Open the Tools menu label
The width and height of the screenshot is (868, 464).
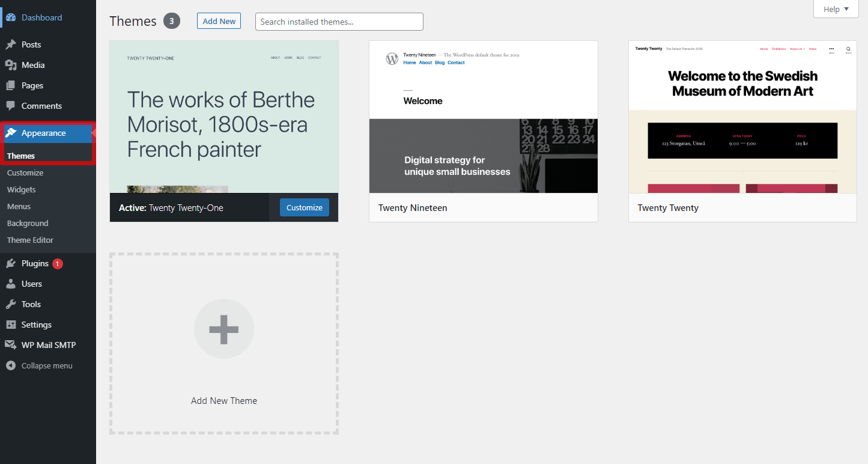tap(31, 304)
